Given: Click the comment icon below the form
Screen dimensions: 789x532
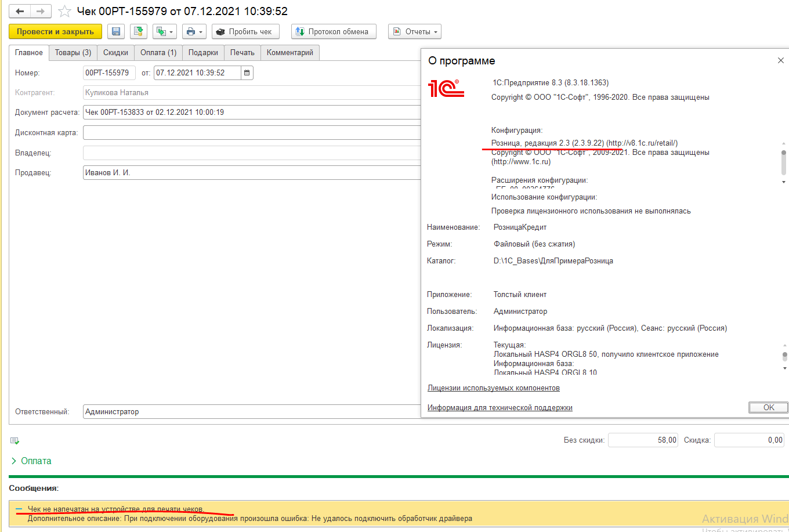Looking at the screenshot, I should (15, 441).
